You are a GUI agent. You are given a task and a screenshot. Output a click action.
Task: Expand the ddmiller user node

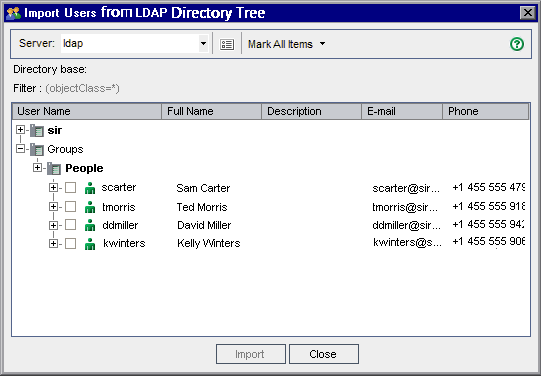tap(53, 225)
